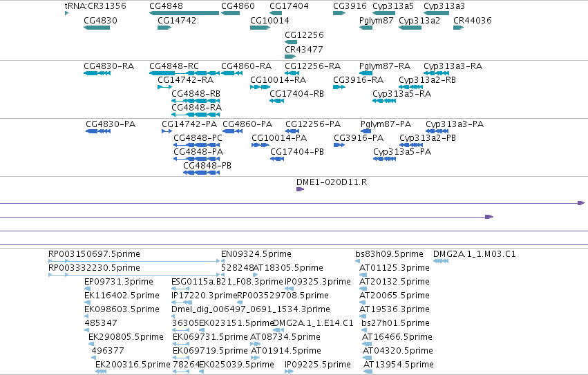Screen dimensions: 588x375
Task: Select the CG4830-PA protein glyph
Action: (x=98, y=131)
